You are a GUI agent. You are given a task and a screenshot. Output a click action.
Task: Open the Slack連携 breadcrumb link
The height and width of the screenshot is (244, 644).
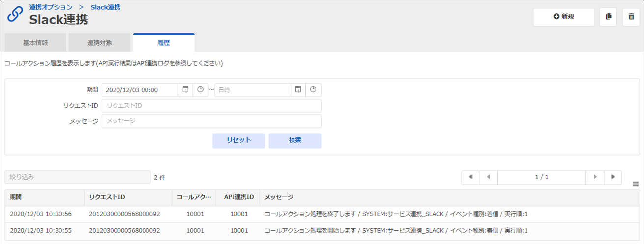point(106,7)
